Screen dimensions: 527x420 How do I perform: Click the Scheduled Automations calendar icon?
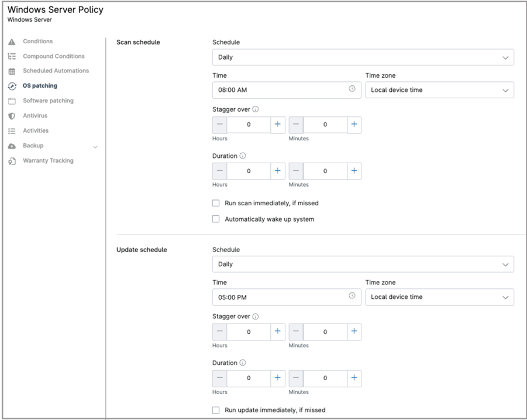pyautogui.click(x=12, y=71)
